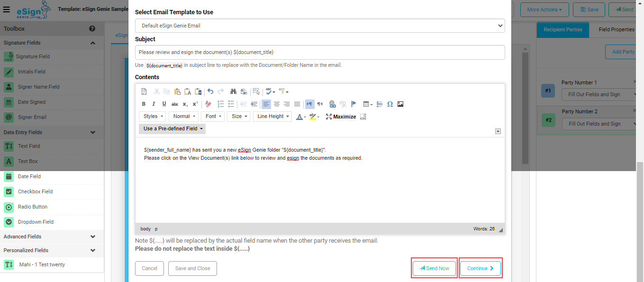
Task: Open the Templates document icon
Action: (144, 91)
